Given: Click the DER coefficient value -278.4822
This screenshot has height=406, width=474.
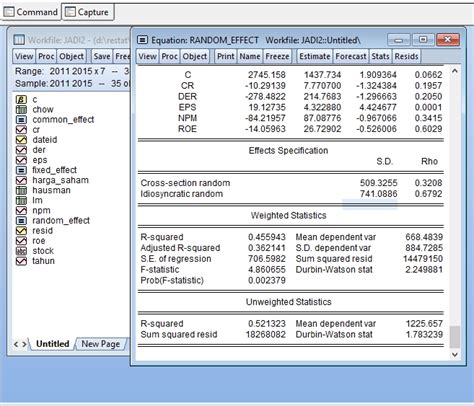Looking at the screenshot, I should point(265,97).
